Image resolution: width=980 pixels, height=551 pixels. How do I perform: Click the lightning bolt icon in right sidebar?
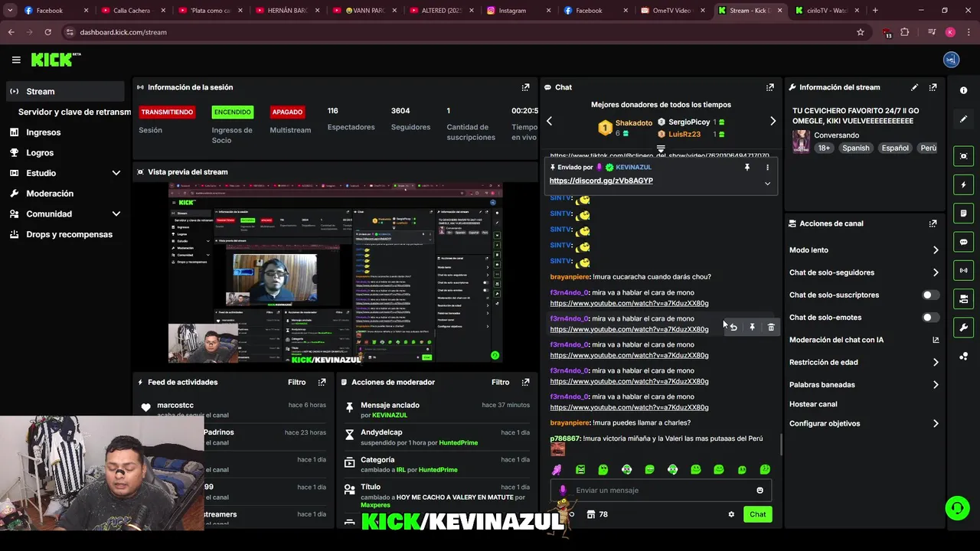[x=963, y=184]
